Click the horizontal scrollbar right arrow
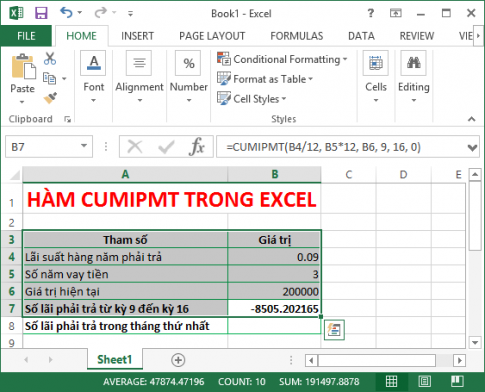485x392 pixels. [x=459, y=360]
